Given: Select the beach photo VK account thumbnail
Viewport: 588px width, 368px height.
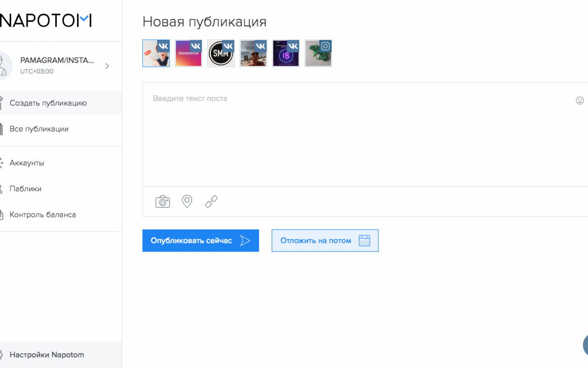Looking at the screenshot, I should pyautogui.click(x=253, y=53).
